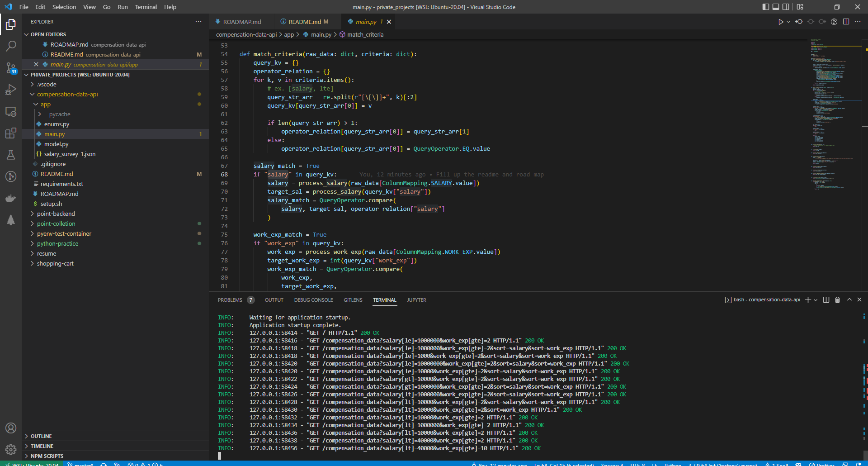This screenshot has width=868, height=466.
Task: Create a new terminal with plus icon
Action: pyautogui.click(x=808, y=300)
